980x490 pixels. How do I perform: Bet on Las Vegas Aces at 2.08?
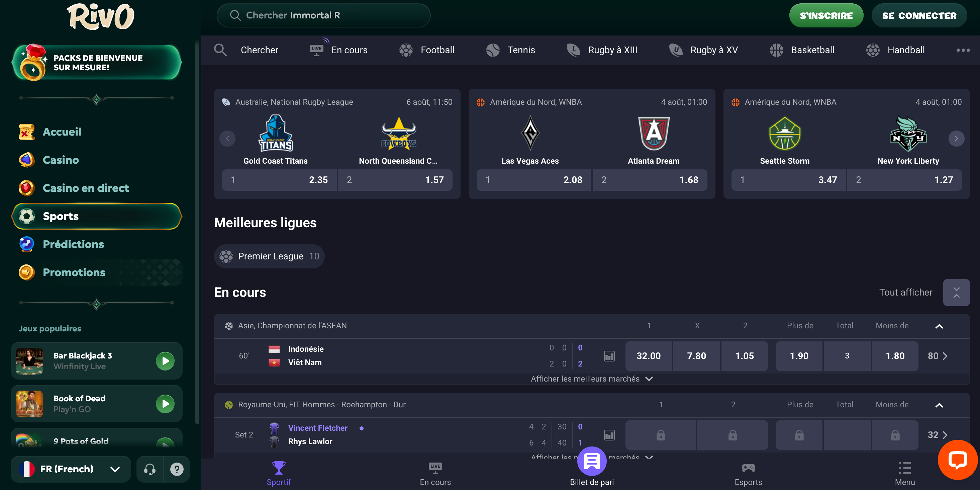534,180
